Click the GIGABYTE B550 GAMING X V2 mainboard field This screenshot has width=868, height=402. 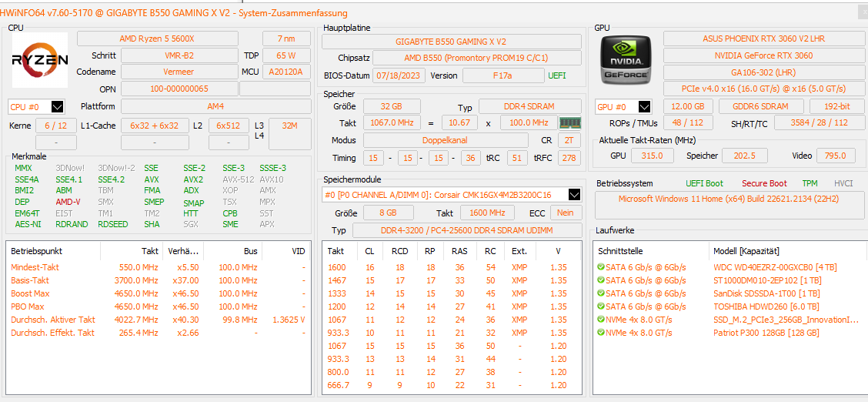pyautogui.click(x=451, y=42)
